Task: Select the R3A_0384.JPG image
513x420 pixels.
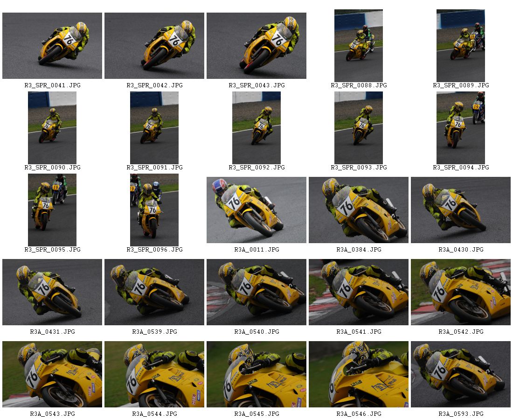Action: 359,210
